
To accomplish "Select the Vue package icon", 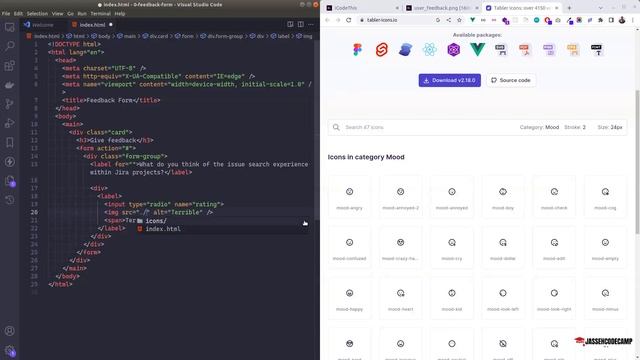I will [x=477, y=50].
